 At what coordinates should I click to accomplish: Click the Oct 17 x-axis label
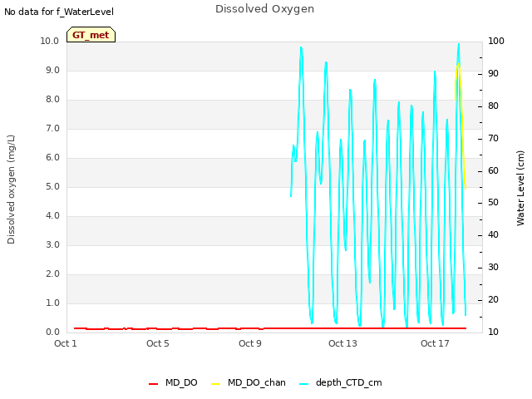435,343
